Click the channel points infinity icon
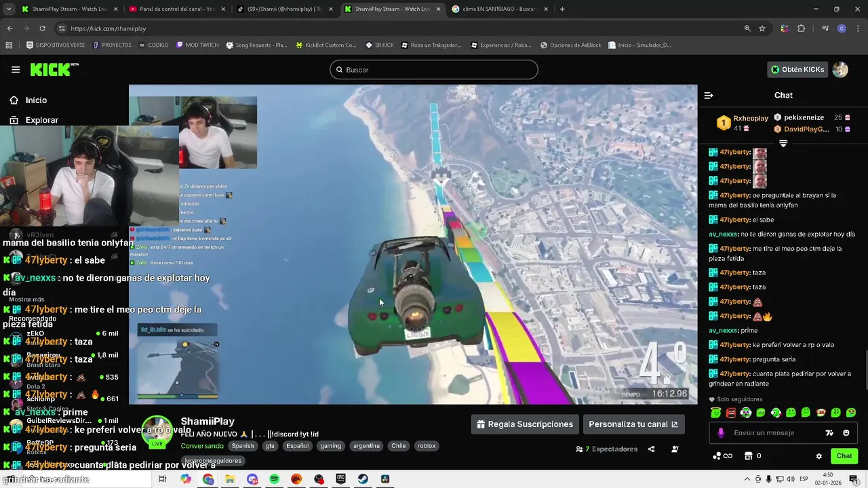 728,456
